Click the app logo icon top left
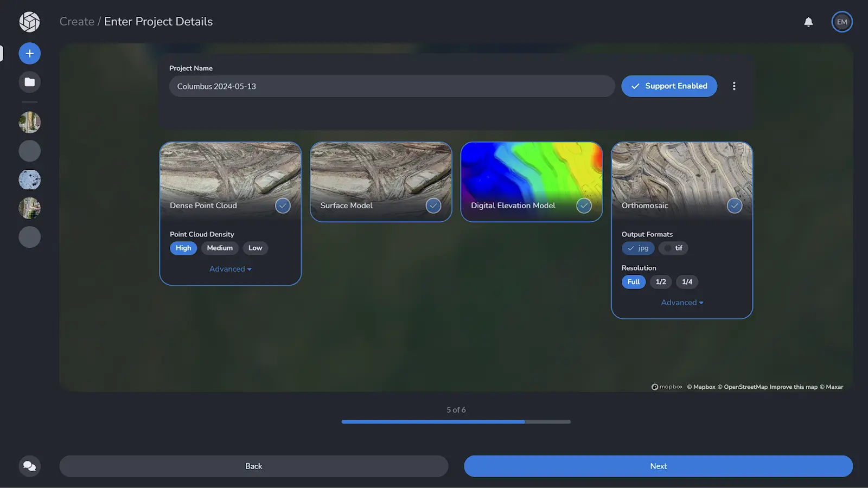This screenshot has height=488, width=868. point(29,22)
